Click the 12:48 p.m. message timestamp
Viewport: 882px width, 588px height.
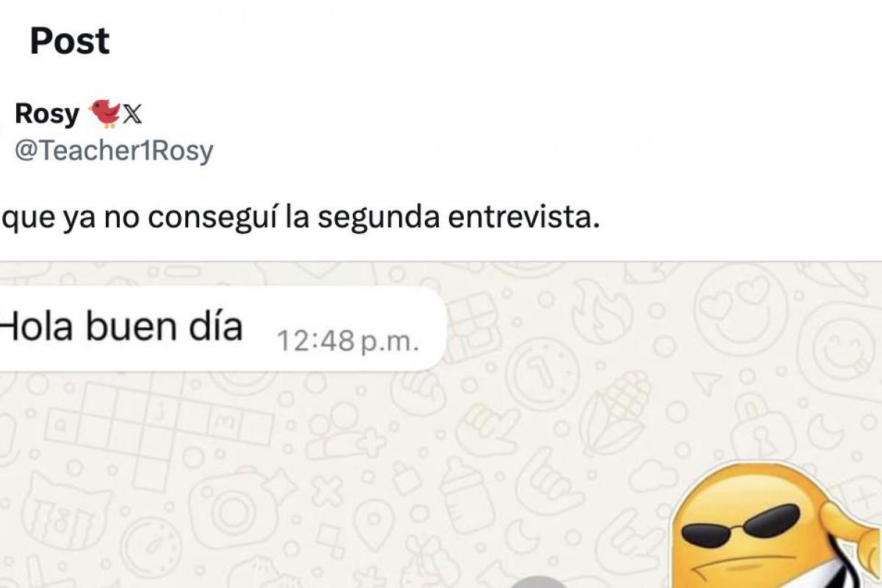pos(348,341)
